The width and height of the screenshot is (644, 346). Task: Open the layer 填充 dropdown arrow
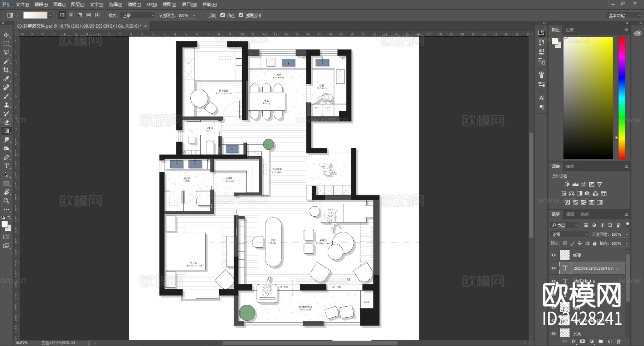click(x=627, y=244)
